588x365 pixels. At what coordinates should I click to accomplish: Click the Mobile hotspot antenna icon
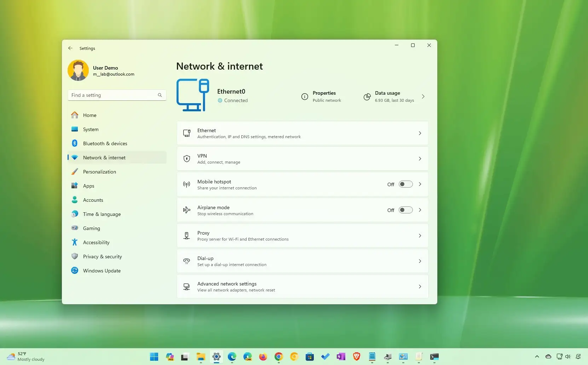coord(187,184)
